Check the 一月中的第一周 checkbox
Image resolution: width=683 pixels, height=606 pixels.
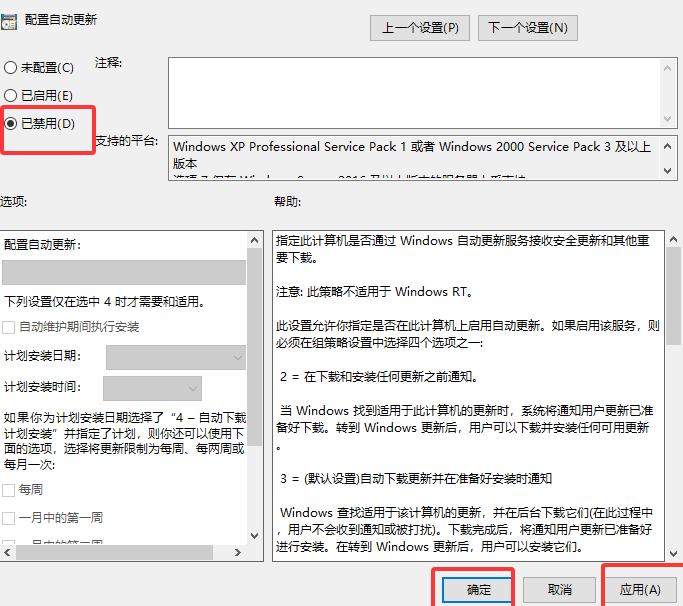pos(9,518)
